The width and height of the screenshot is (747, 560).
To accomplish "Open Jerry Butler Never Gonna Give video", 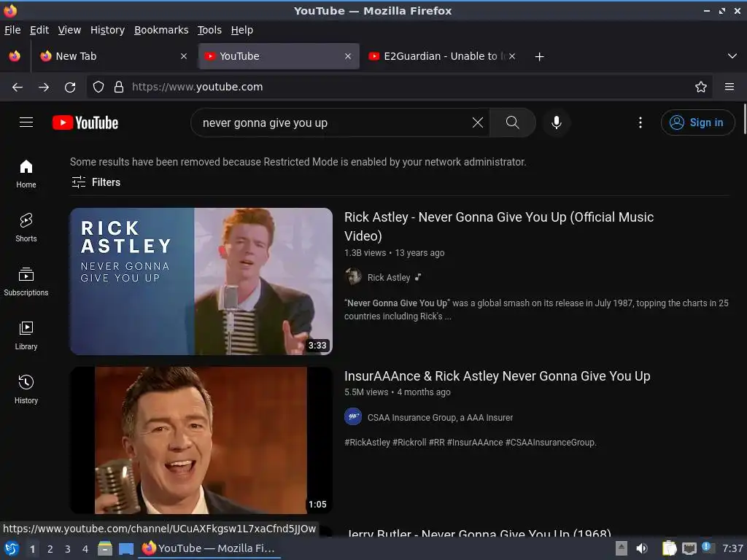I will (478, 532).
